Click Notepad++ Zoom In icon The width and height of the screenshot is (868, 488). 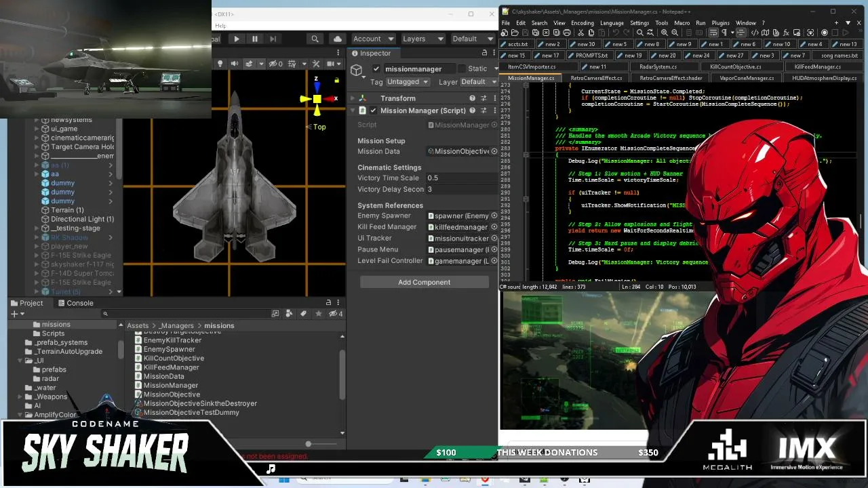(x=664, y=33)
